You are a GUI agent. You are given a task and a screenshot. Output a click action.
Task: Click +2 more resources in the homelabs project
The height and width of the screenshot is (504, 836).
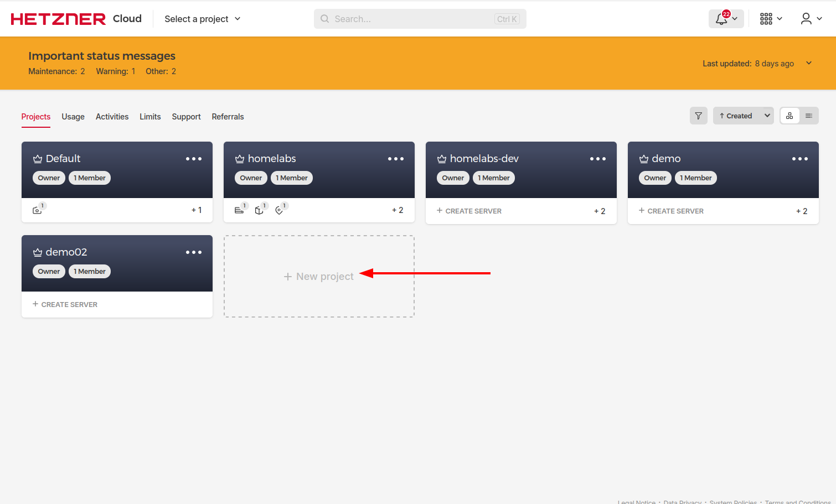398,210
